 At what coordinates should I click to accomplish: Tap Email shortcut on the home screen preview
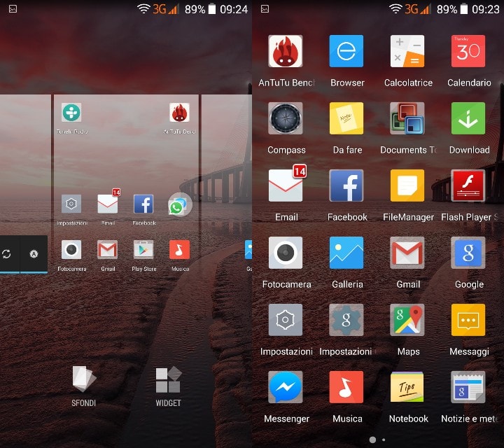108,204
